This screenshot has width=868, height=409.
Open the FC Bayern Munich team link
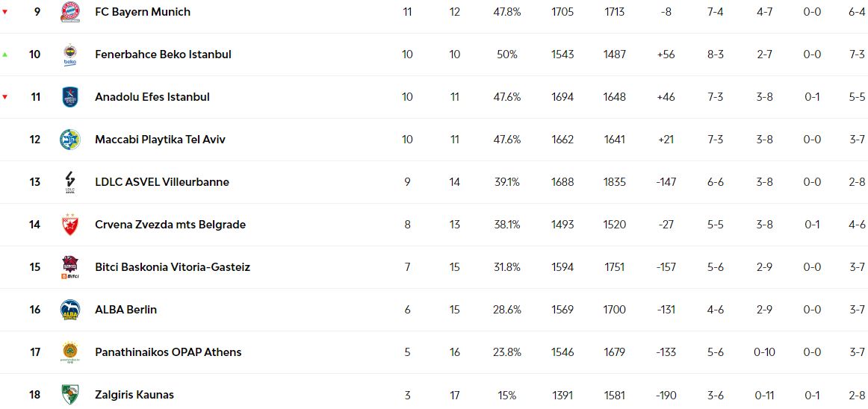point(143,12)
